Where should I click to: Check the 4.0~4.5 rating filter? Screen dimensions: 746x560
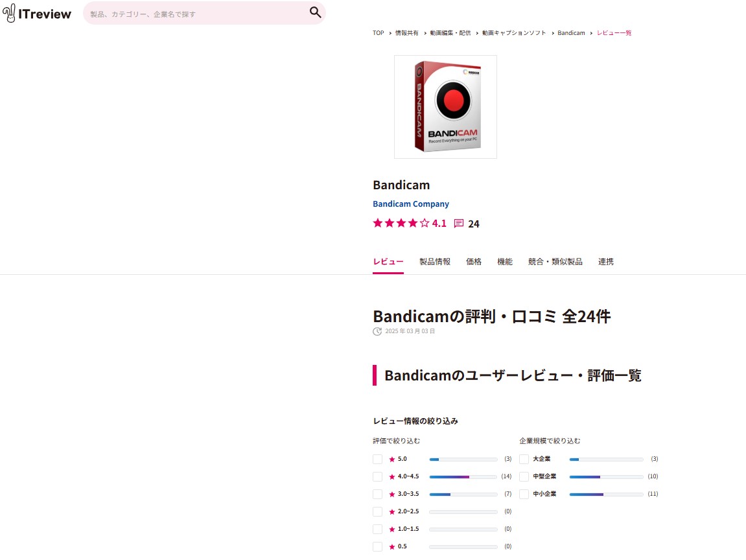pos(377,477)
